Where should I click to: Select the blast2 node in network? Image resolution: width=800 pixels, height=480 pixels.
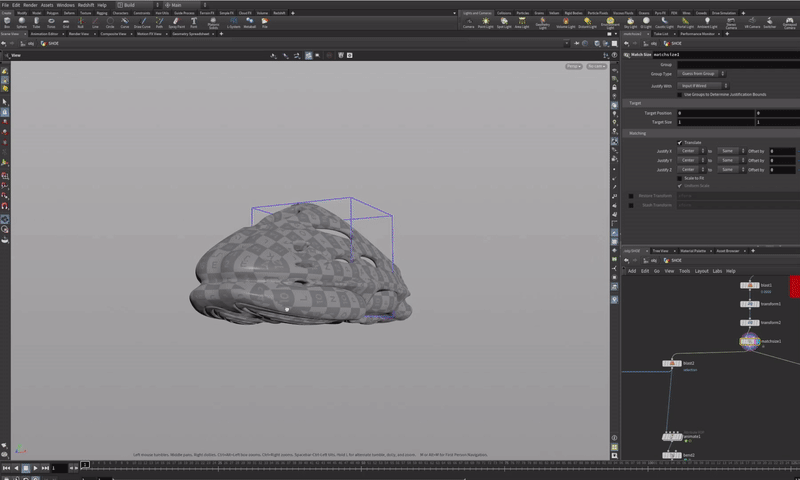pyautogui.click(x=672, y=363)
